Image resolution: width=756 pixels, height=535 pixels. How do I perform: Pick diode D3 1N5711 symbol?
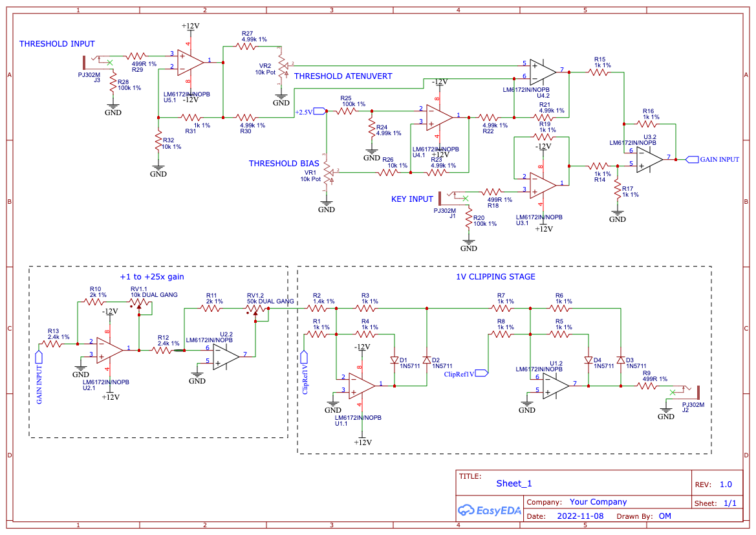621,360
